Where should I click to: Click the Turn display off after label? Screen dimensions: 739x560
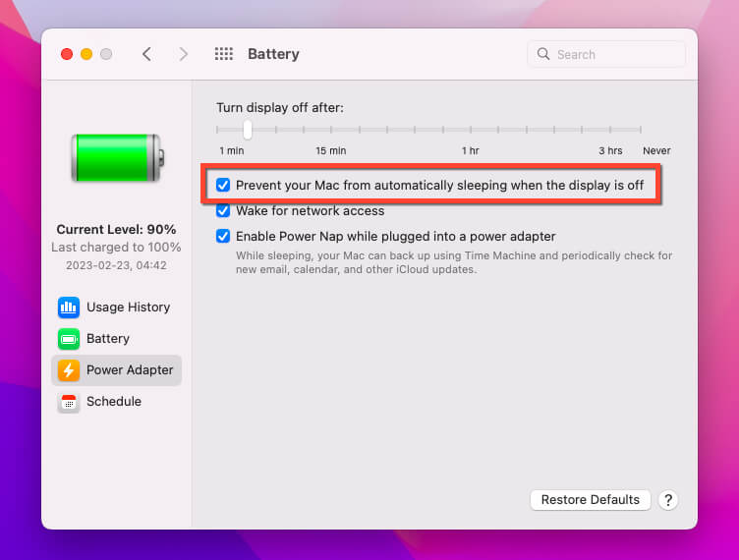[280, 108]
